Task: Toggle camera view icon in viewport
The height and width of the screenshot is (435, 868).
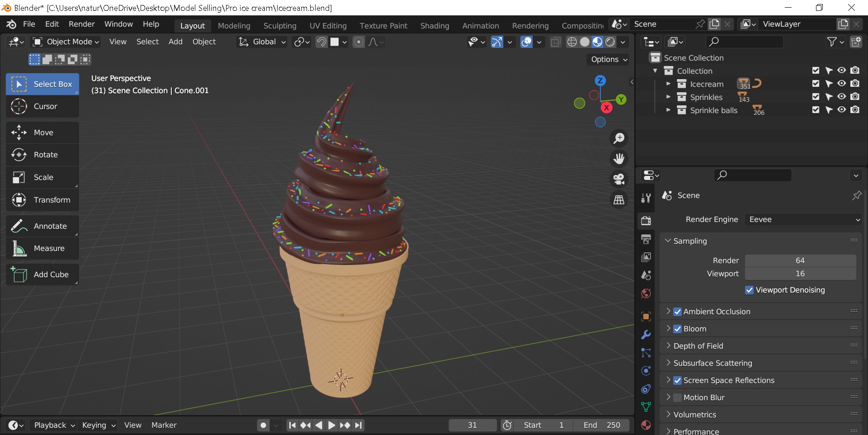Action: click(619, 179)
